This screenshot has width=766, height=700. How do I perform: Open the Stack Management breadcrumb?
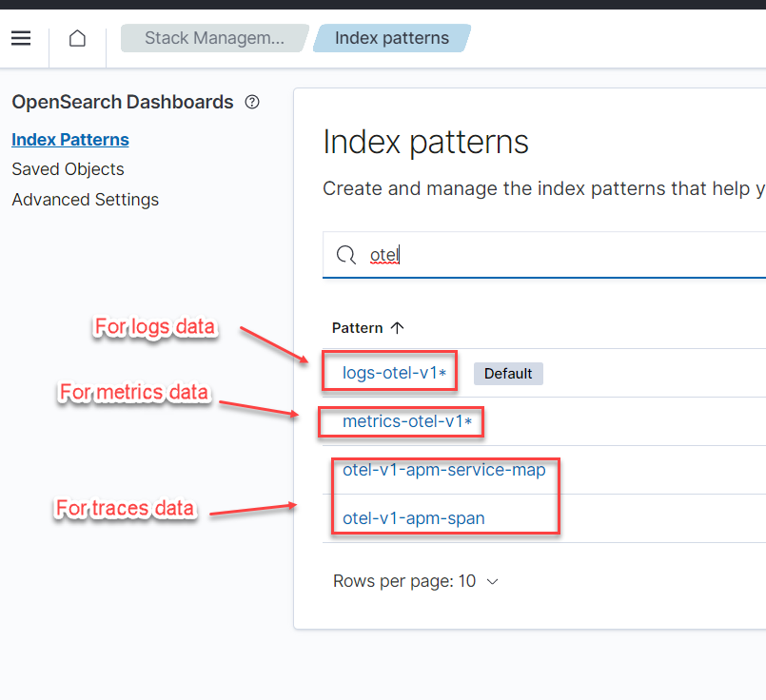click(214, 38)
